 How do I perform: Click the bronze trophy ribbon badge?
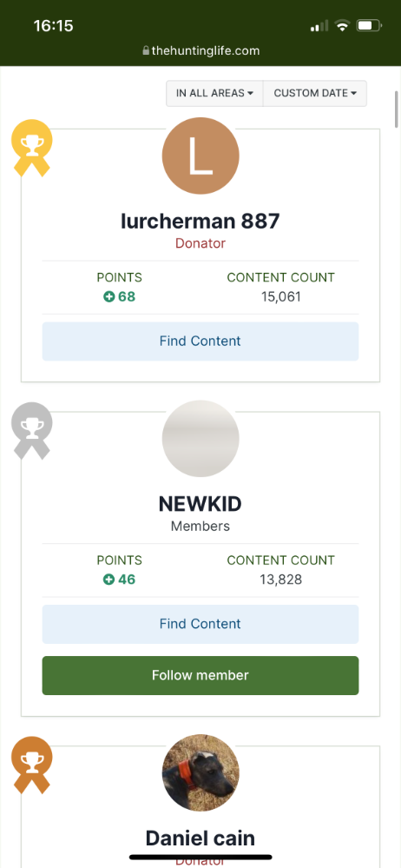coord(32,765)
